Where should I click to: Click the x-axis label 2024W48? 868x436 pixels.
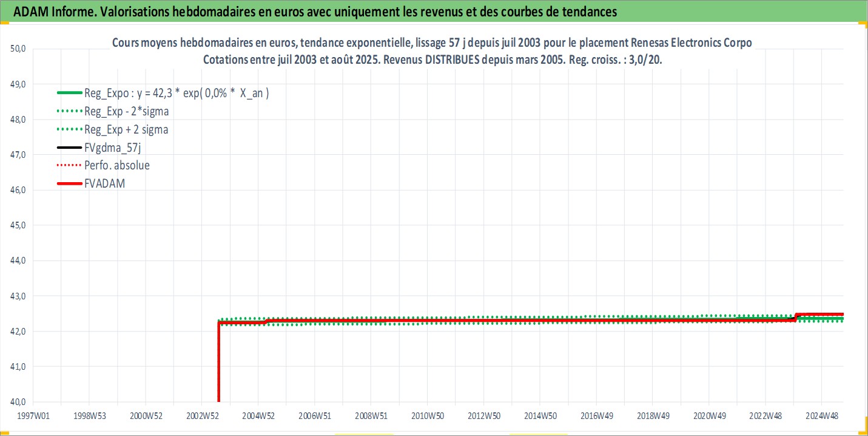tap(821, 416)
